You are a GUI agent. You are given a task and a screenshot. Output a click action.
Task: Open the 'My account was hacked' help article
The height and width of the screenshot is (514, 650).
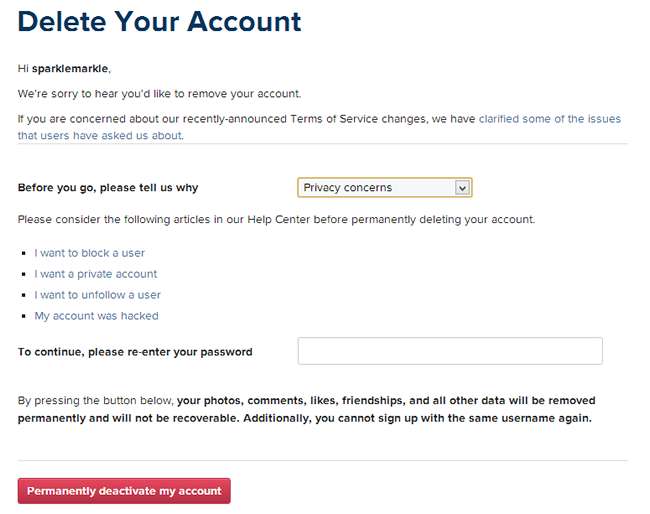96,316
